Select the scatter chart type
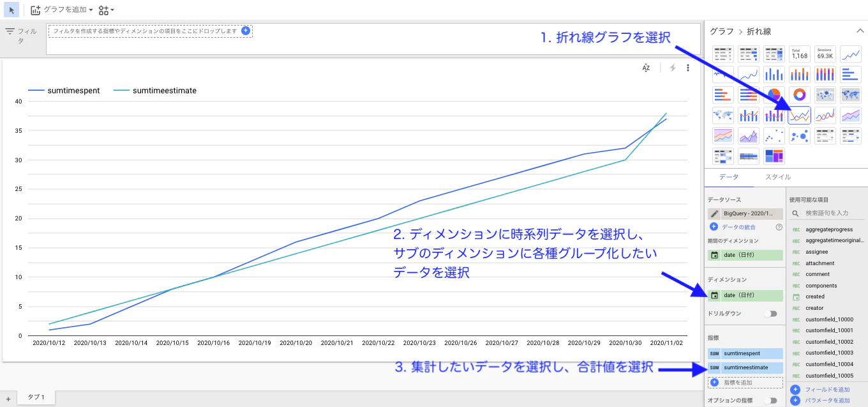This screenshot has width=868, height=407. pyautogui.click(x=774, y=136)
